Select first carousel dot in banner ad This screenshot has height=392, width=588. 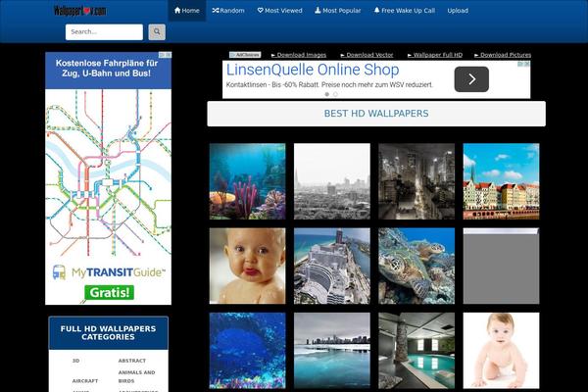327,94
